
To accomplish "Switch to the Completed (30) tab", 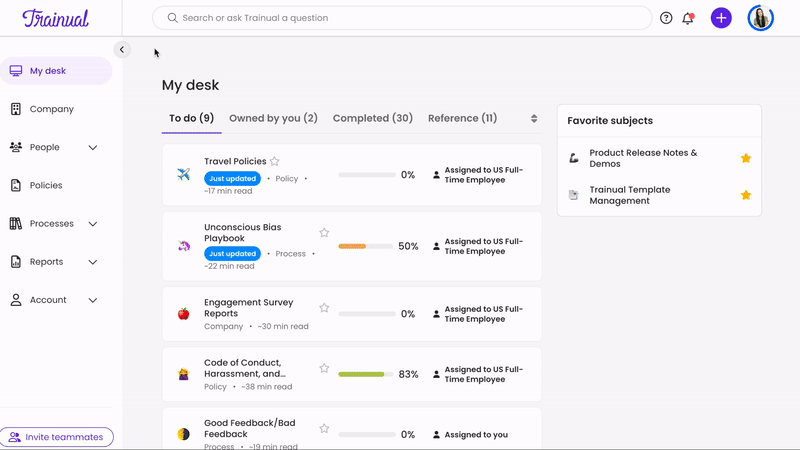I will [372, 118].
